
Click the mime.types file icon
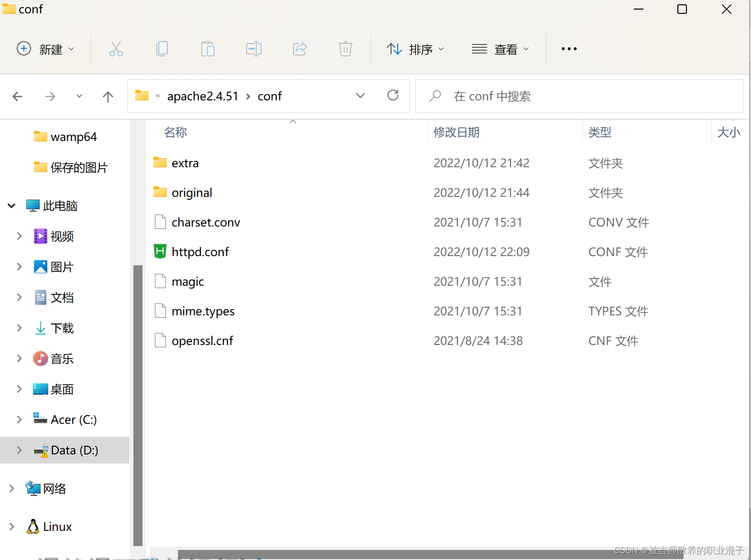click(160, 311)
